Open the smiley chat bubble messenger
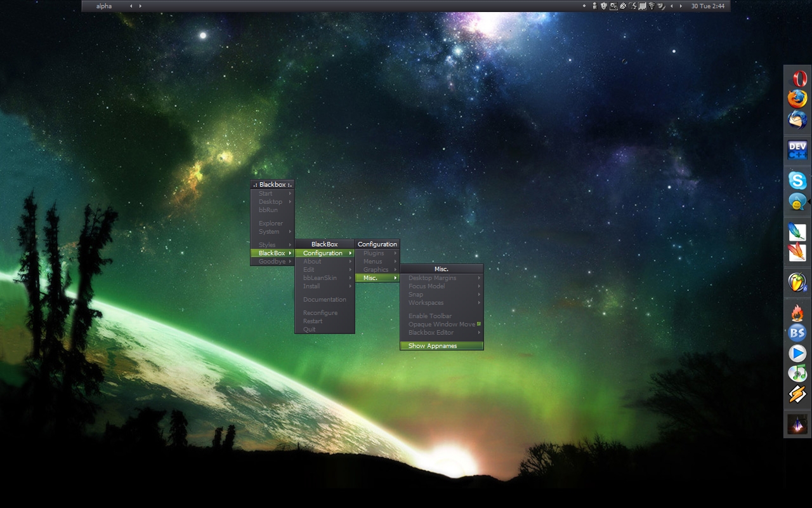Image resolution: width=812 pixels, height=508 pixels. (797, 202)
